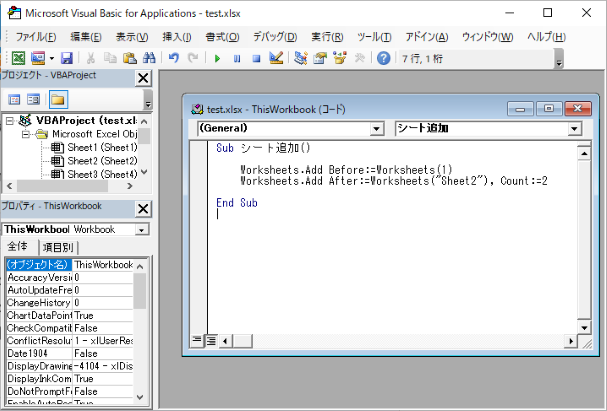Open standard toolbar overflow options arrow
607x411 pixels.
pyautogui.click(x=559, y=59)
